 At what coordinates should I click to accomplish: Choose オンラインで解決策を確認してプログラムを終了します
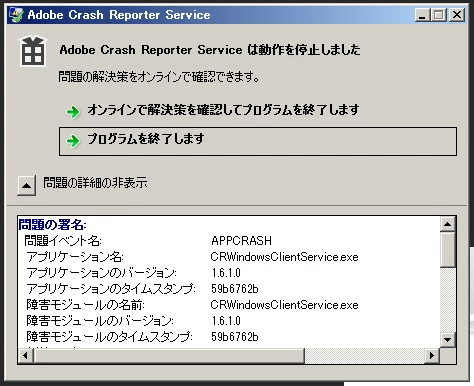223,110
